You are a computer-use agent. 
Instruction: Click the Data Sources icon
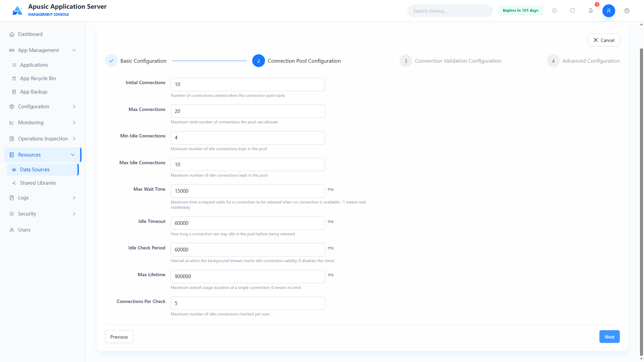tap(14, 170)
